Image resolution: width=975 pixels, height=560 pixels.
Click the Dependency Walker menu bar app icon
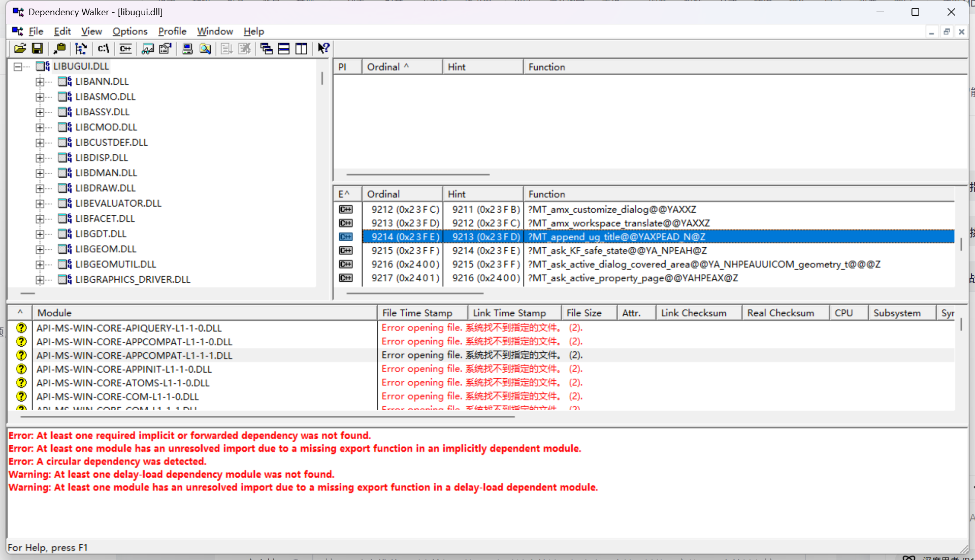(x=18, y=31)
